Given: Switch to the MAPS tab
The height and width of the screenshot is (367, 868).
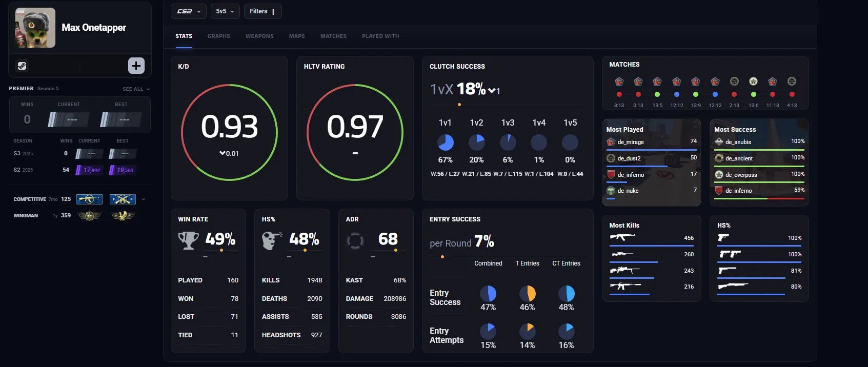Looking at the screenshot, I should (x=297, y=36).
